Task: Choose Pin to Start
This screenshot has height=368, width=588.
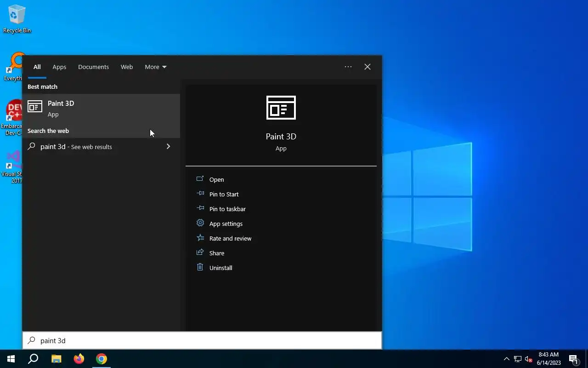Action: coord(224,194)
